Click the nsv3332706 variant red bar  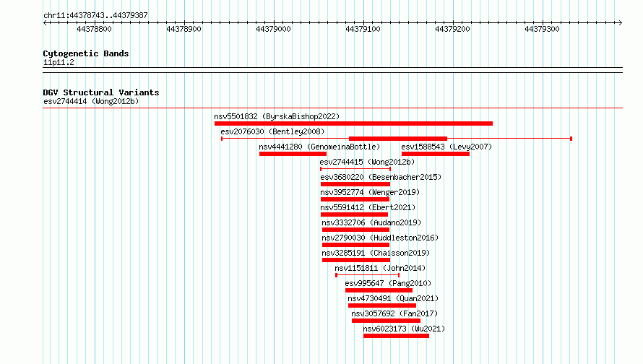pyautogui.click(x=355, y=230)
